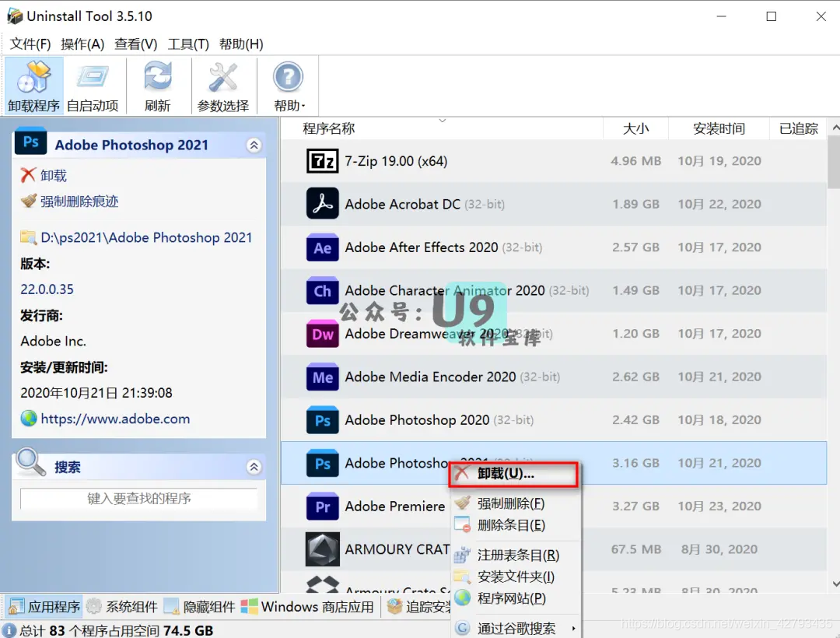Select the Adobe Photoshop 2020 icon
Viewport: 840px width, 638px height.
(x=322, y=420)
